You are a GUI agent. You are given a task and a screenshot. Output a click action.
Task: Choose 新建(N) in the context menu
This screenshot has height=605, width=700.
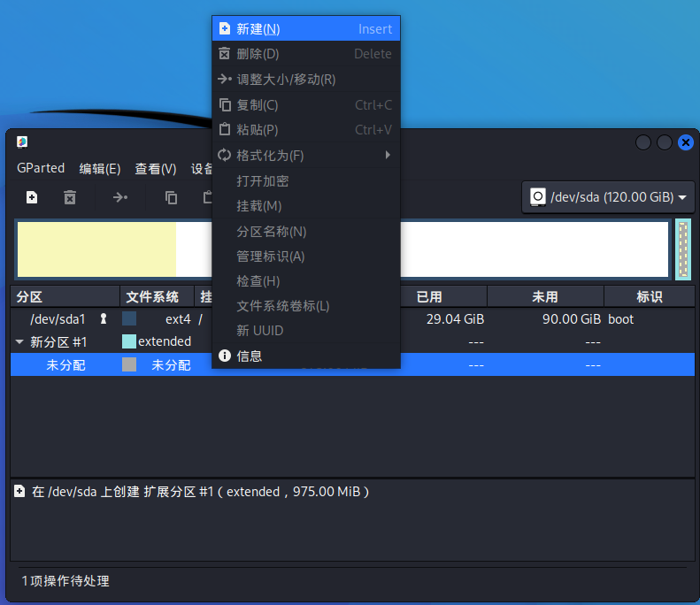pos(306,29)
